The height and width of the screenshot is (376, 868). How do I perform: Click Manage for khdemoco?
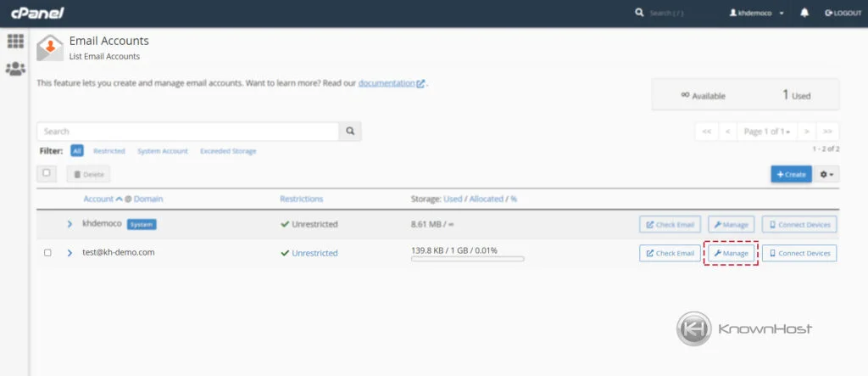pyautogui.click(x=731, y=225)
